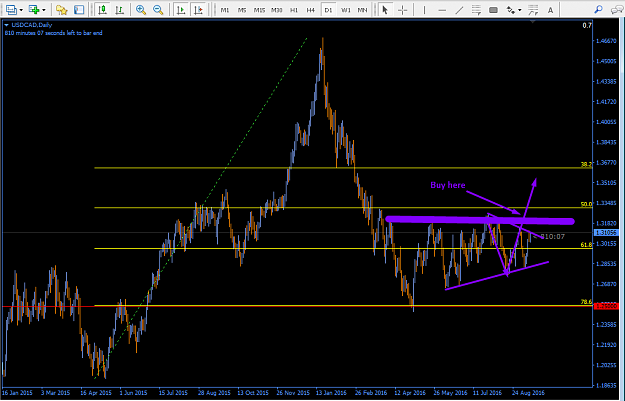Open the search magnifier icon

[x=598, y=10]
